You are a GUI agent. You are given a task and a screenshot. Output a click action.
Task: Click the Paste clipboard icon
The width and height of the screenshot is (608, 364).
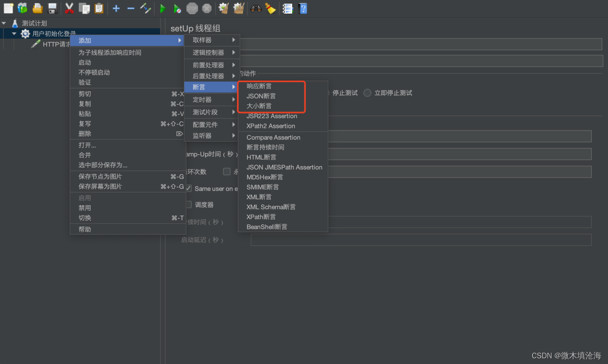[x=99, y=8]
